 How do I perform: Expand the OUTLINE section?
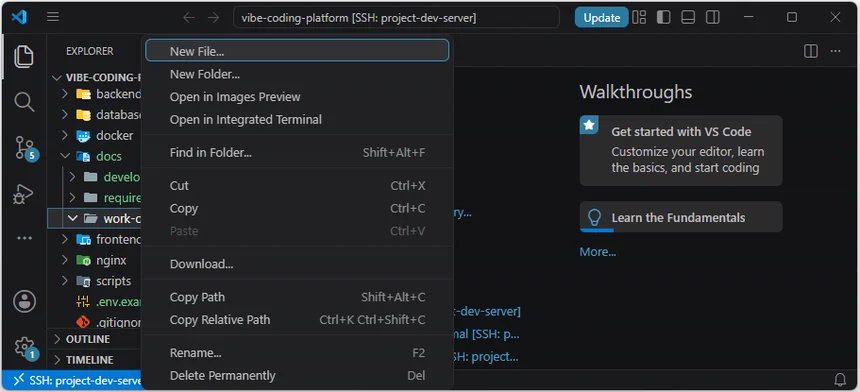tap(94, 339)
